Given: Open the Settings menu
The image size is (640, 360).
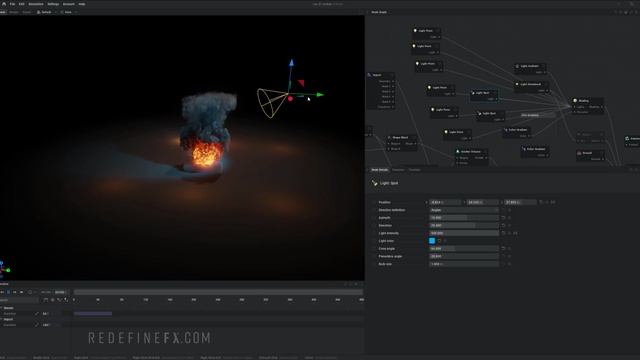Looking at the screenshot, I should coord(53,4).
